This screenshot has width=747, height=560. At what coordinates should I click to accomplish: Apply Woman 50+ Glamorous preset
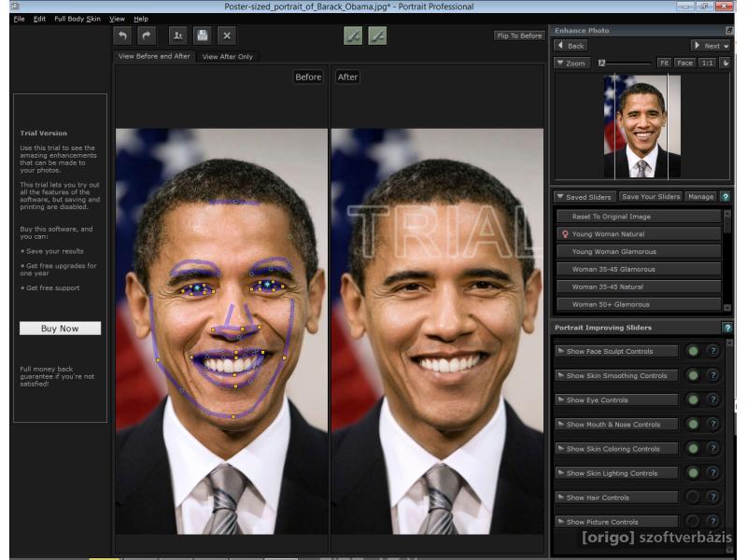click(x=639, y=304)
